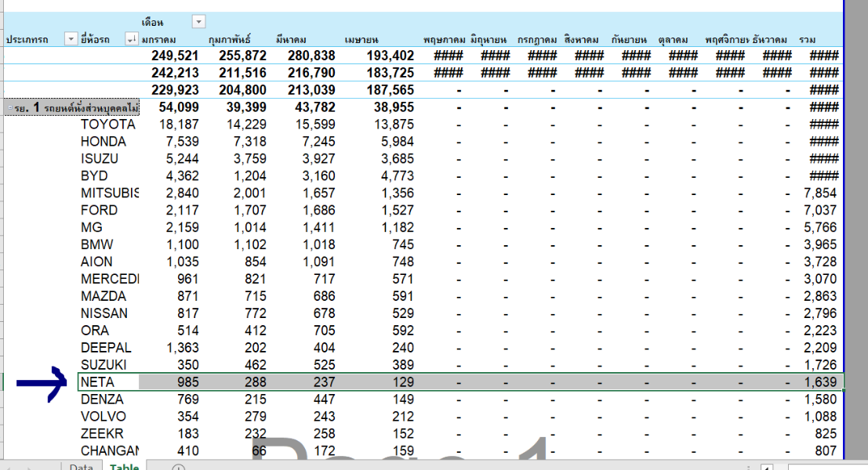
Task: Click the 229,923 cell
Action: [x=175, y=89]
